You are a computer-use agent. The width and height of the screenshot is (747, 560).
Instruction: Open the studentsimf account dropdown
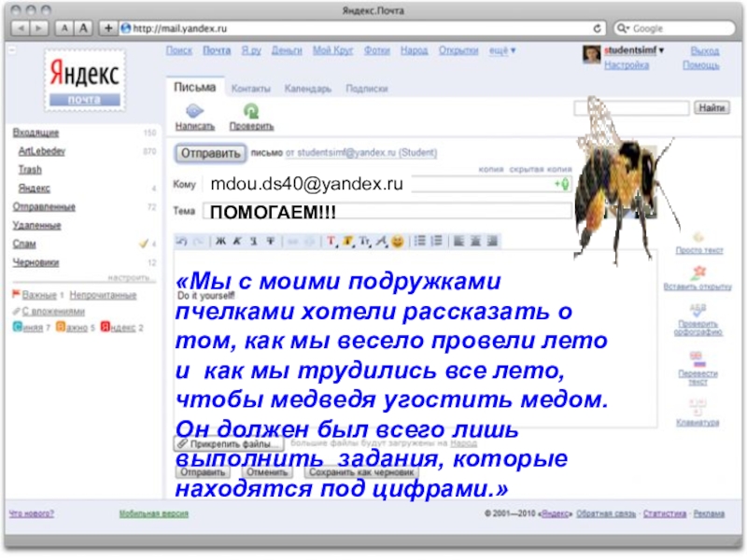(x=634, y=50)
